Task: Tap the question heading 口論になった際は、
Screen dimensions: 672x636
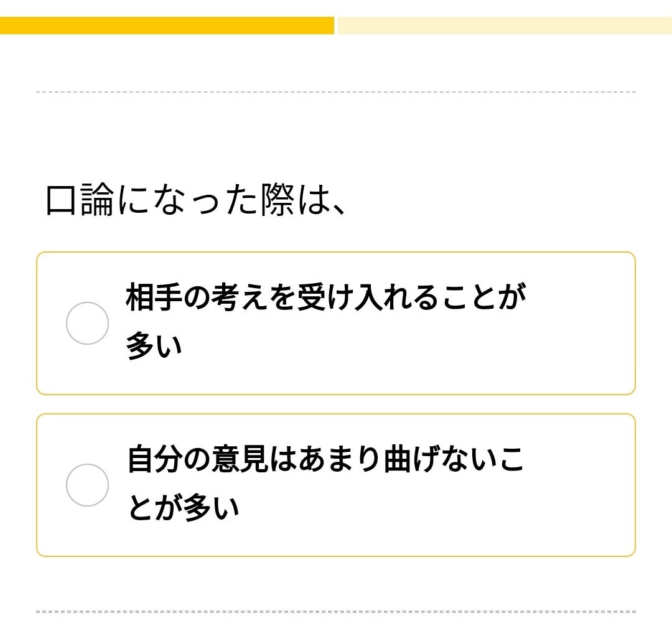Action: (x=195, y=201)
